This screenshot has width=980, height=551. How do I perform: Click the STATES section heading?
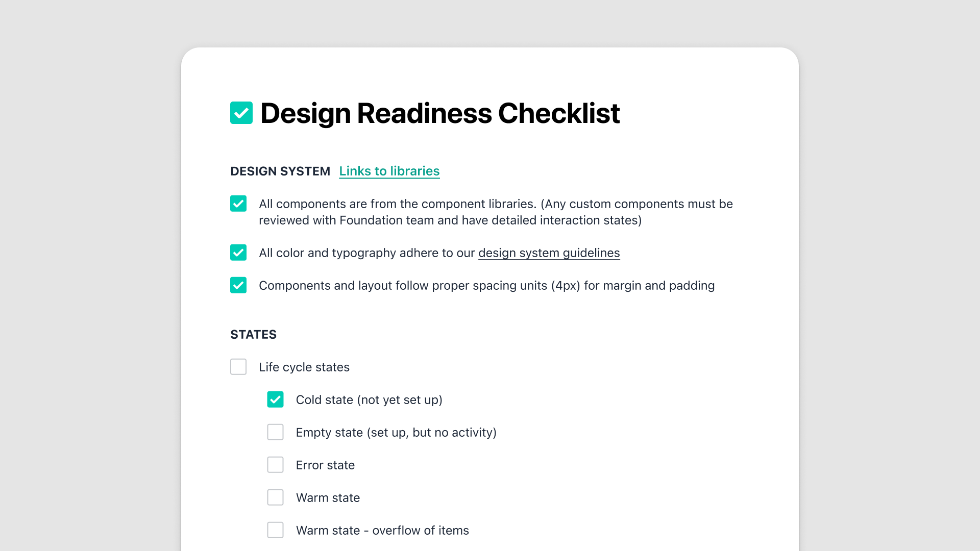click(254, 335)
